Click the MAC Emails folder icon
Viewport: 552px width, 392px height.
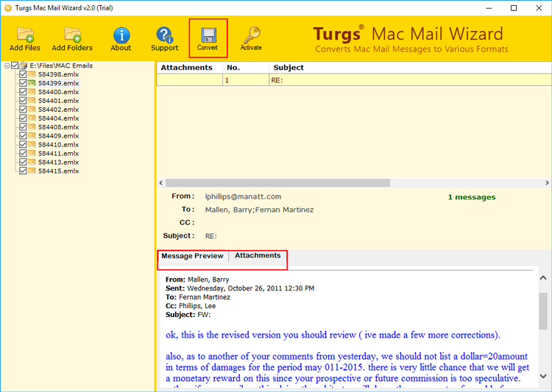click(24, 65)
